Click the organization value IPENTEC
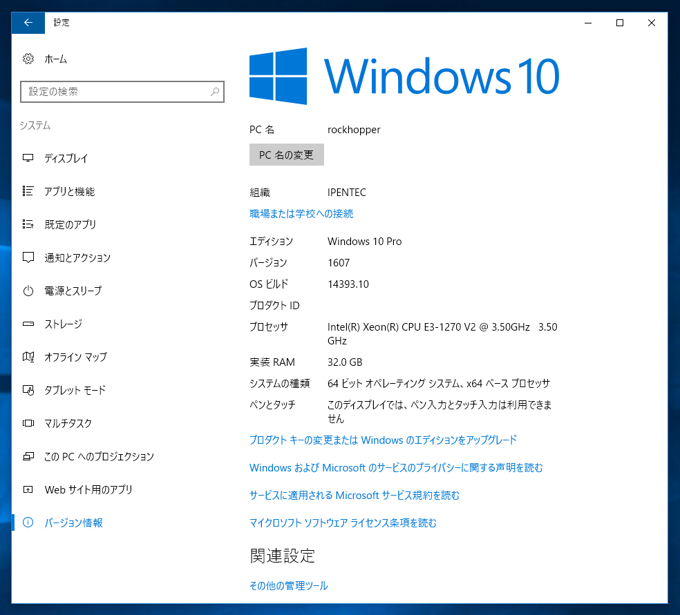This screenshot has height=615, width=680. coord(347,192)
